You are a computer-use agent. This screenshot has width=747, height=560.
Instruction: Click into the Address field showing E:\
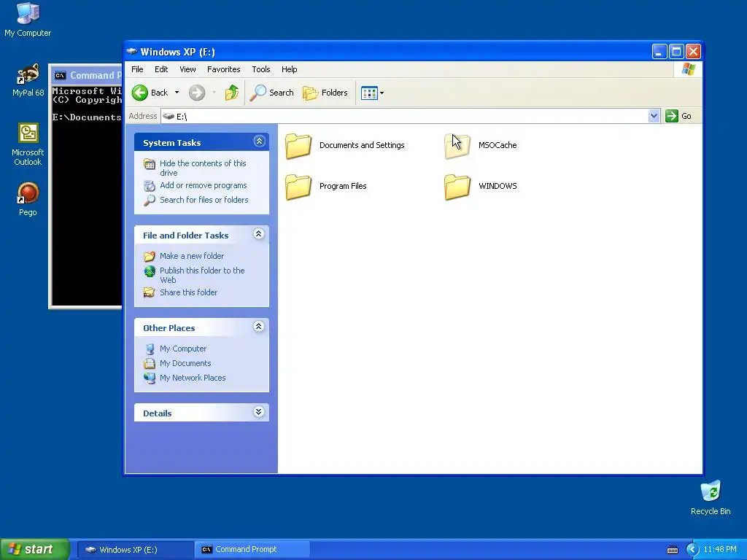coord(405,116)
